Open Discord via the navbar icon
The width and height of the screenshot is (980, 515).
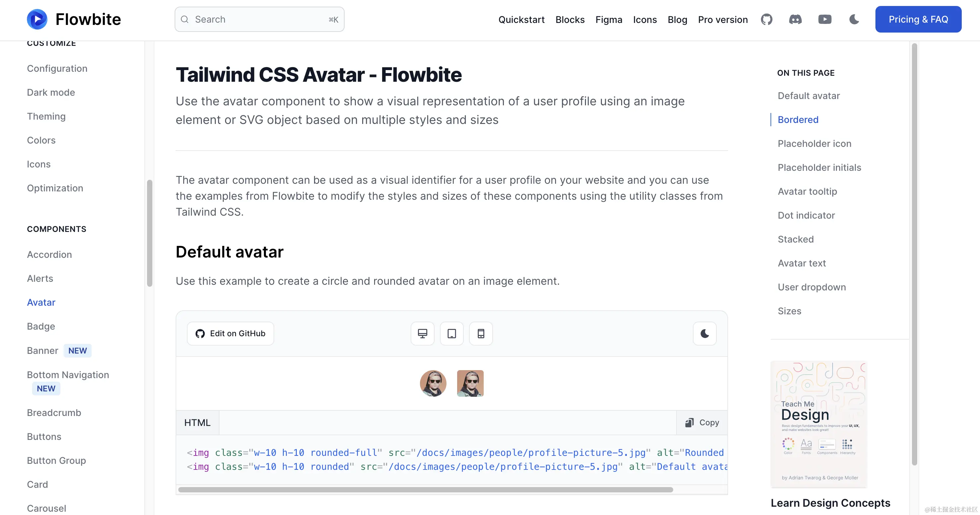click(796, 19)
